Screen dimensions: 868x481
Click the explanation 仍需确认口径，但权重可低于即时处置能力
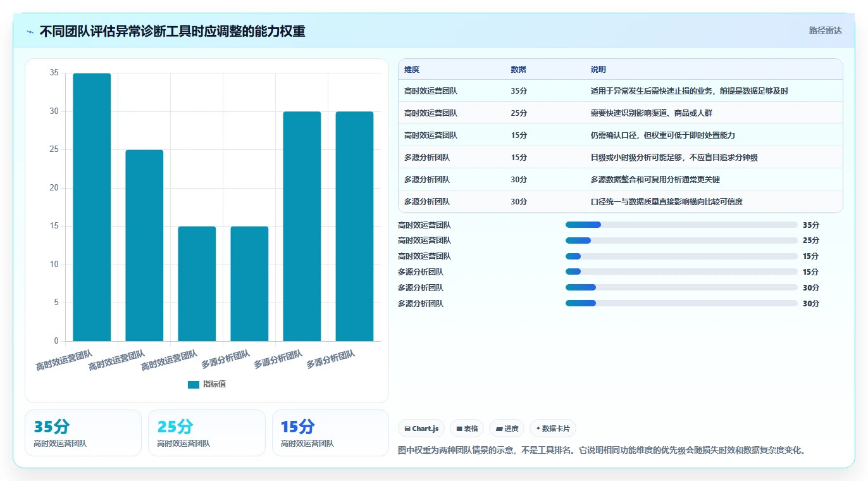tap(662, 135)
